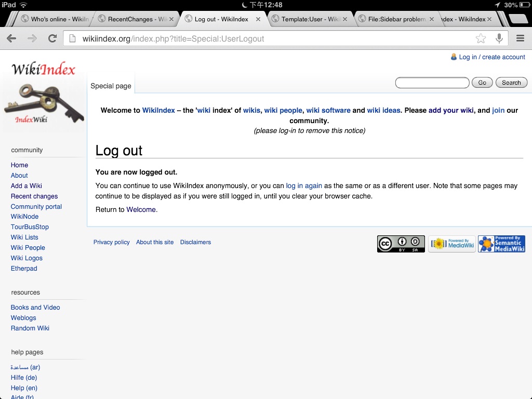Switch to the Who's online tab

(x=56, y=19)
